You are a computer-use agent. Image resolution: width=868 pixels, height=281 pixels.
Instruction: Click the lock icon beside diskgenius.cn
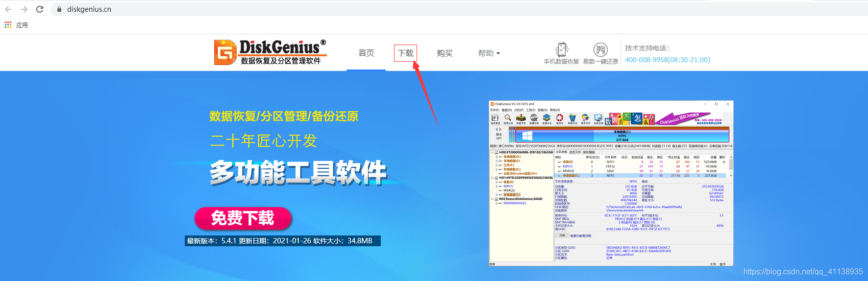pos(59,9)
